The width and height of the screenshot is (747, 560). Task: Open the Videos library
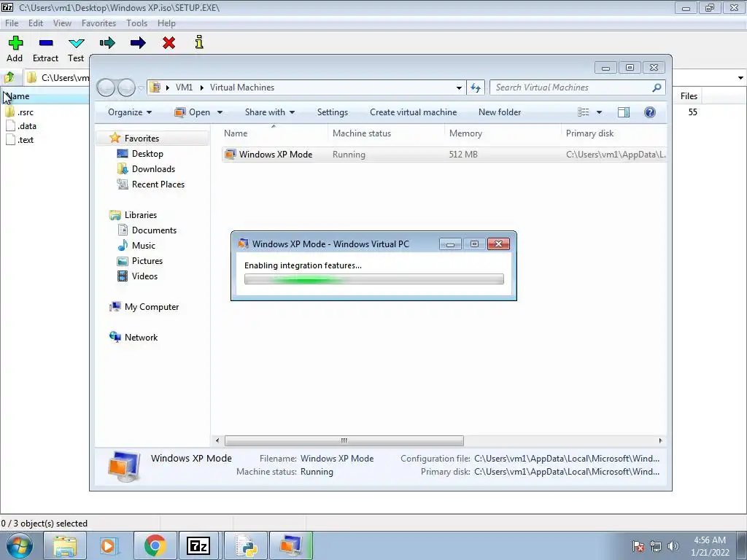point(144,276)
